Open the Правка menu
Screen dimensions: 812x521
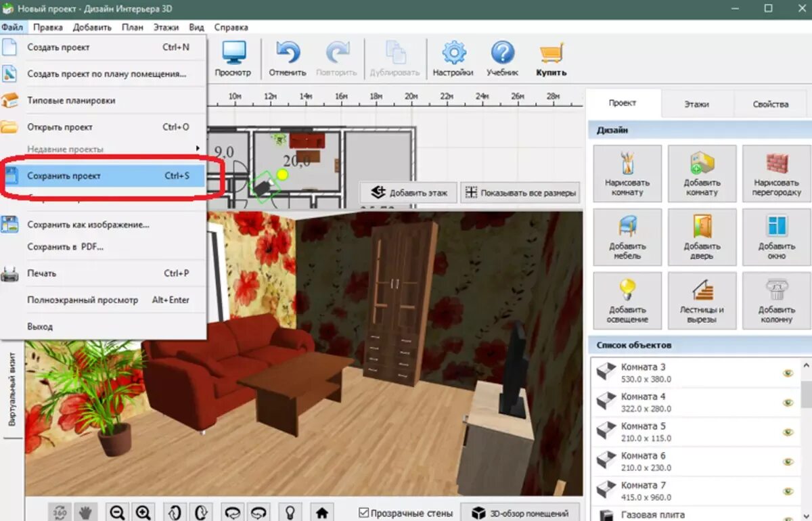[47, 27]
